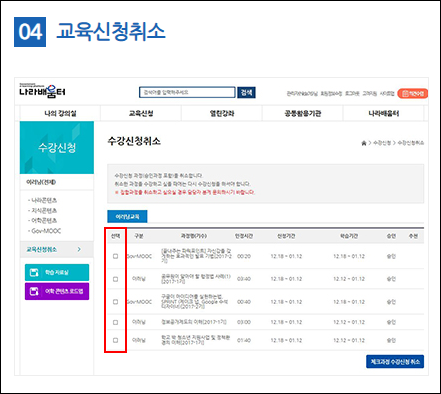Screen dimensions: 441x394
Task: Click the orange button in the top-right header
Action: tap(413, 94)
